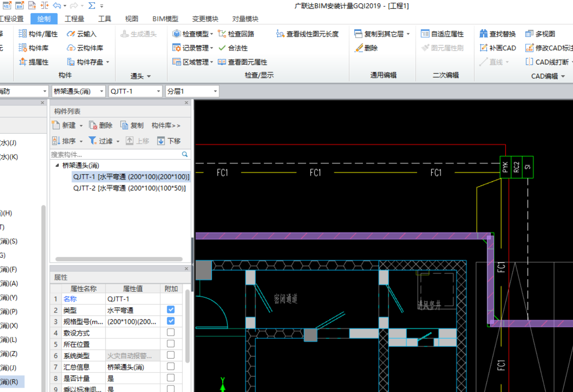This screenshot has height=392, width=573.
Task: Switch to the 绘制 ribbon tab
Action: [x=44, y=19]
